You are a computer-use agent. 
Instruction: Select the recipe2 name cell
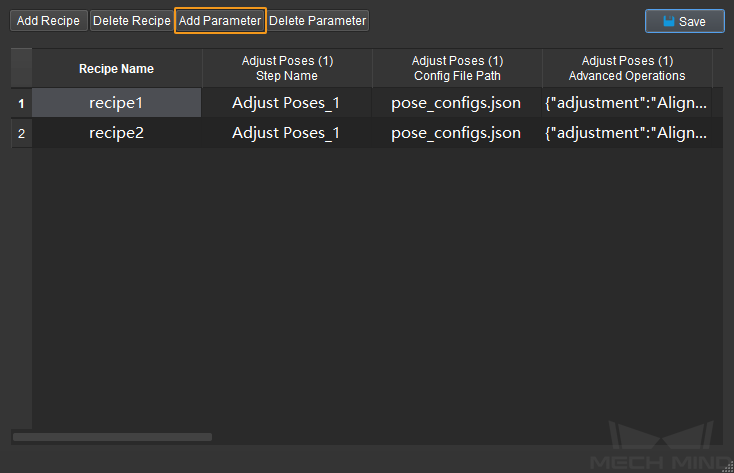(117, 133)
